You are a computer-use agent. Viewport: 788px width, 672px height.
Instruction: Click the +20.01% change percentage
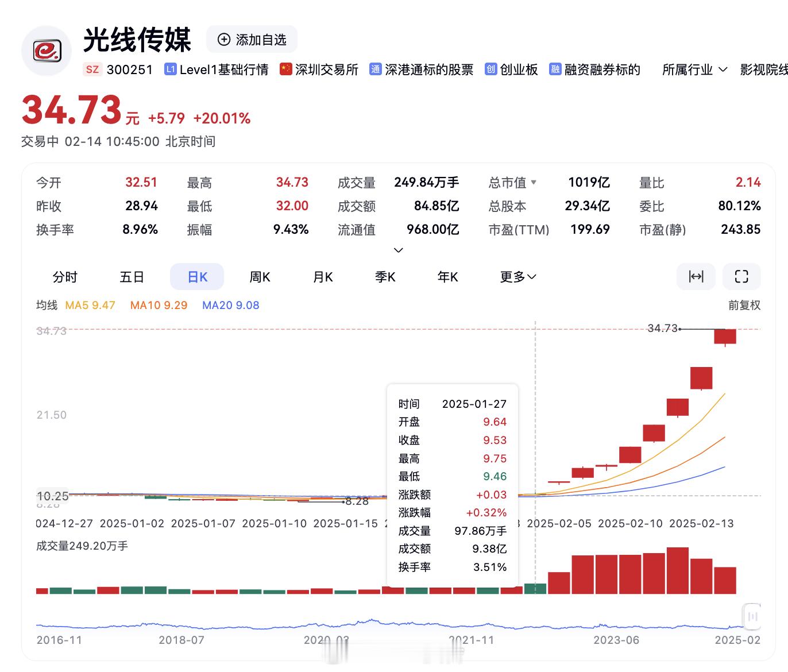click(222, 118)
